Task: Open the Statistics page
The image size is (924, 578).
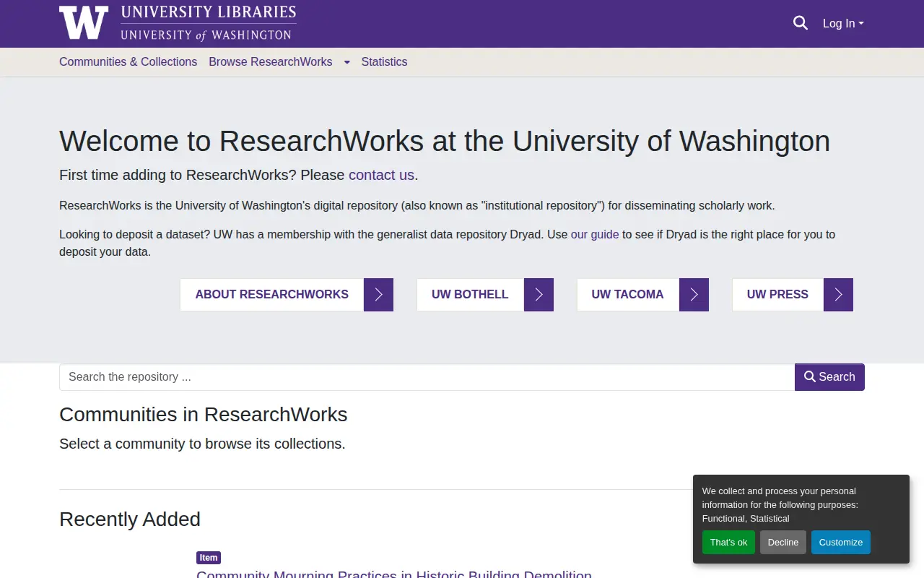Action: pos(384,62)
